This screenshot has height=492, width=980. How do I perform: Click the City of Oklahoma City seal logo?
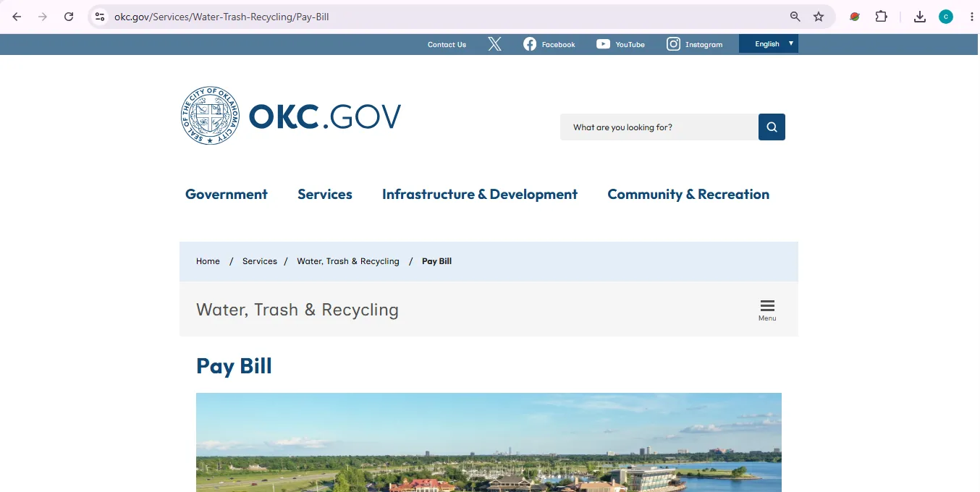click(210, 116)
